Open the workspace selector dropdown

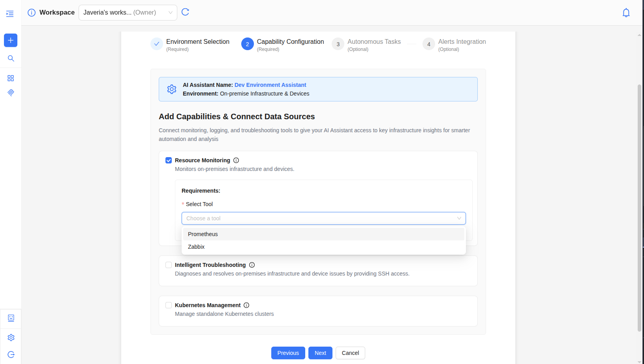tap(128, 13)
